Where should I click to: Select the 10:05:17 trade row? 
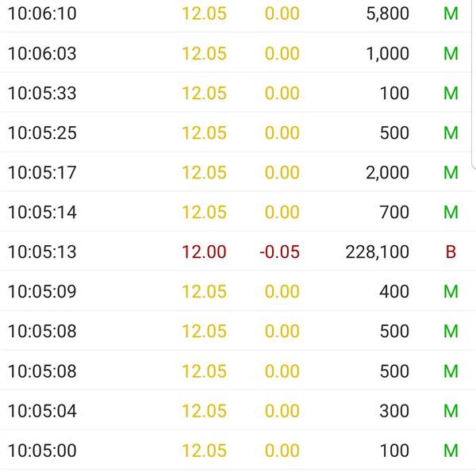(x=236, y=172)
